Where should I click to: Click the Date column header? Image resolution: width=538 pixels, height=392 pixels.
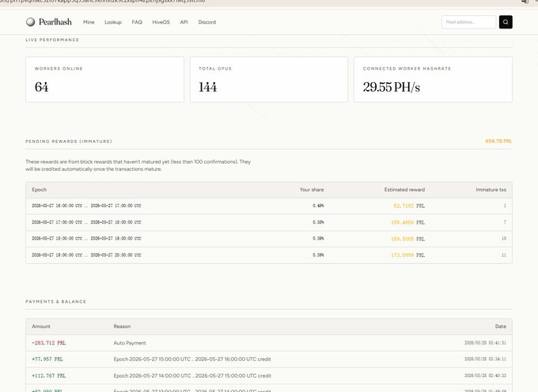[x=500, y=326]
